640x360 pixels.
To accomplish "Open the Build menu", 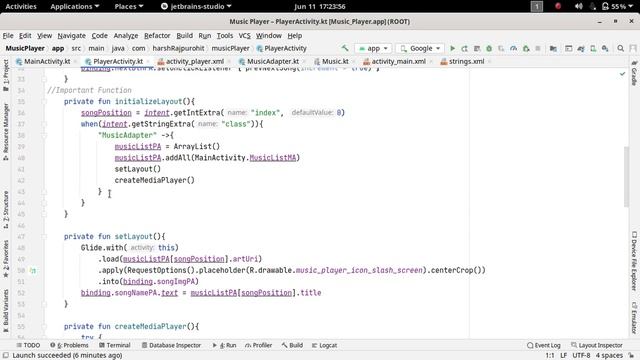I will (184, 36).
